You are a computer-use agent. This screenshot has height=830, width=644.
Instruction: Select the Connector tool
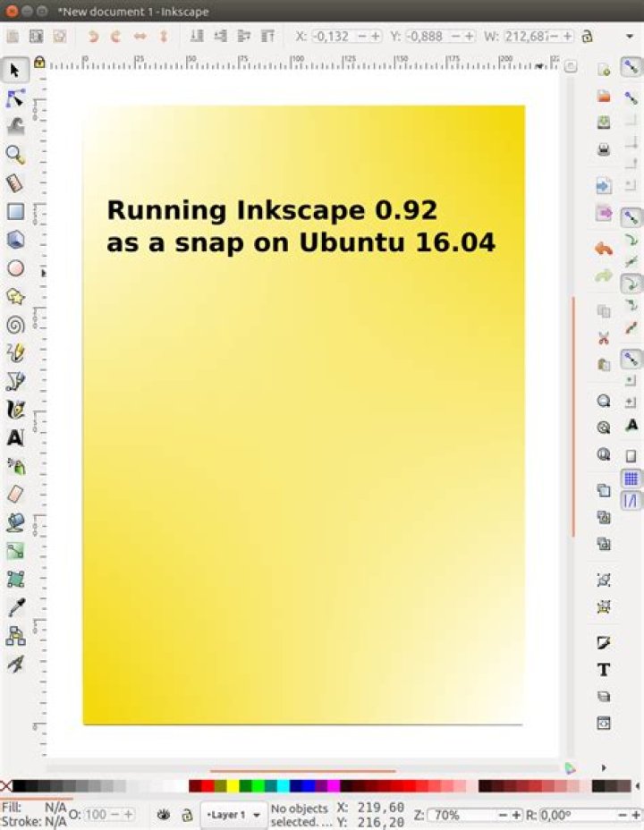15,636
